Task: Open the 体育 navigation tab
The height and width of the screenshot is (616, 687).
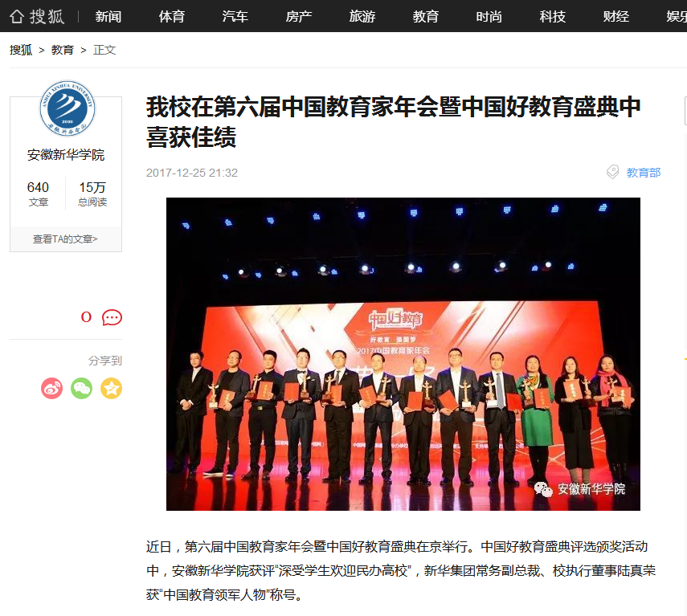Action: click(x=172, y=17)
